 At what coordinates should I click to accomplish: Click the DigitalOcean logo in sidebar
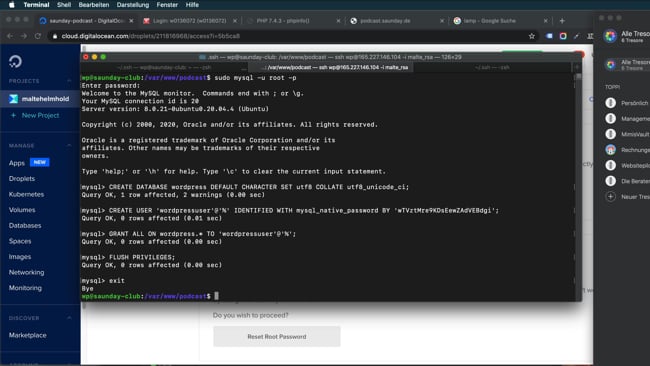15,61
